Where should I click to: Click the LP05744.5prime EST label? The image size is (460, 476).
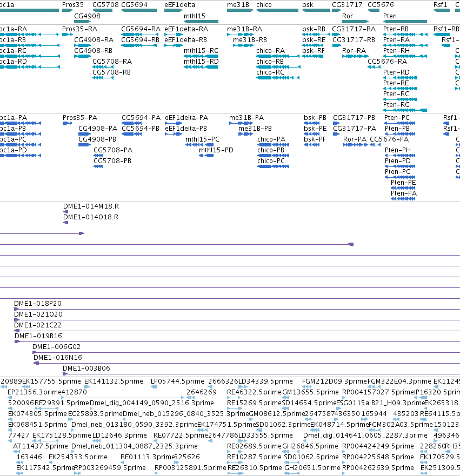(177, 381)
